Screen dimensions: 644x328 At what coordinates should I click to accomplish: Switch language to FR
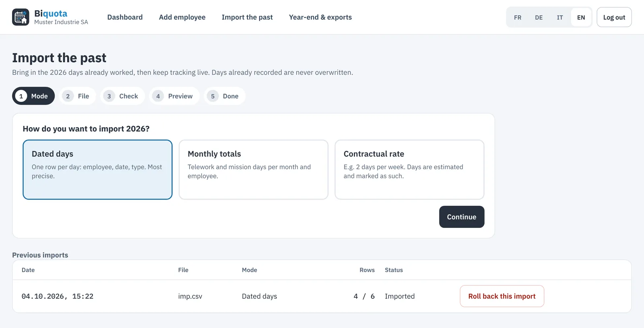[x=518, y=17]
